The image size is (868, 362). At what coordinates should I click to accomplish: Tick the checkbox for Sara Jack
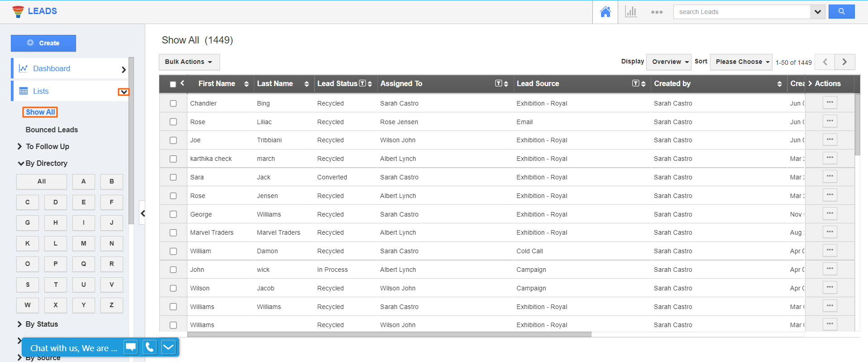click(x=173, y=177)
